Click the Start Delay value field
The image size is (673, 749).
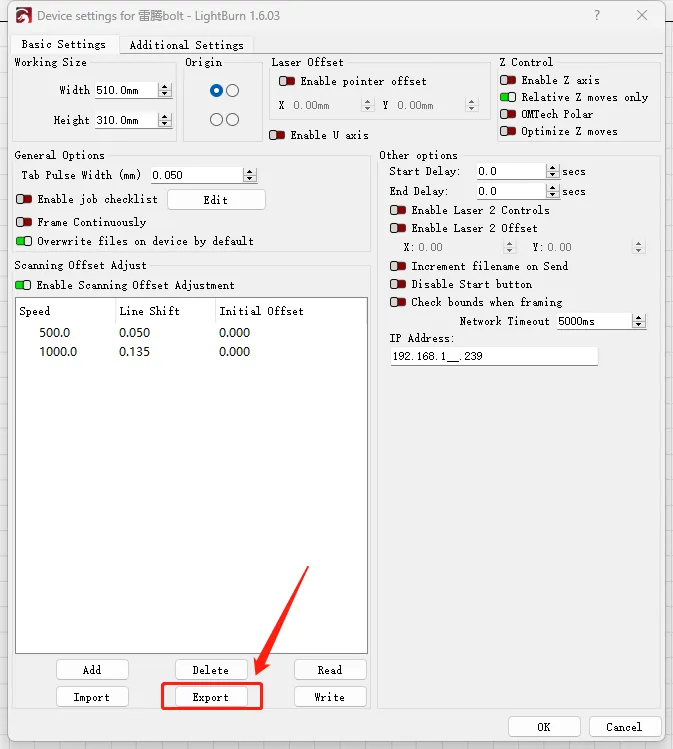pyautogui.click(x=511, y=171)
